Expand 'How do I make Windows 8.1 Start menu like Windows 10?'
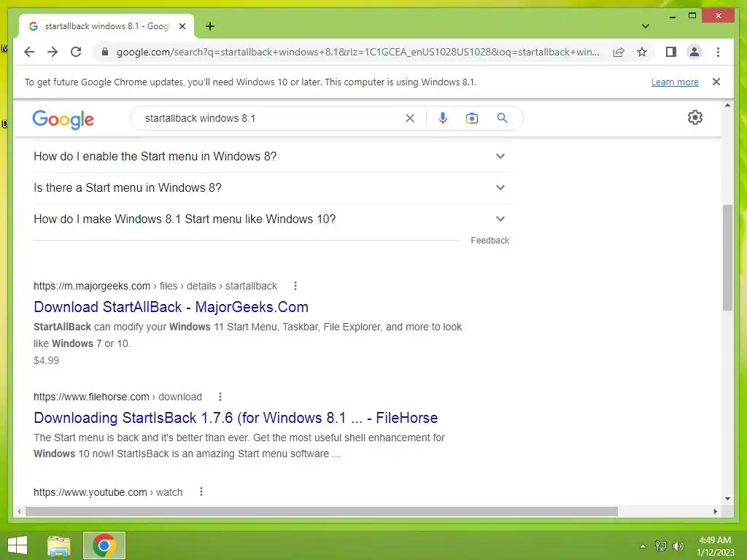747x560 pixels. 271,219
